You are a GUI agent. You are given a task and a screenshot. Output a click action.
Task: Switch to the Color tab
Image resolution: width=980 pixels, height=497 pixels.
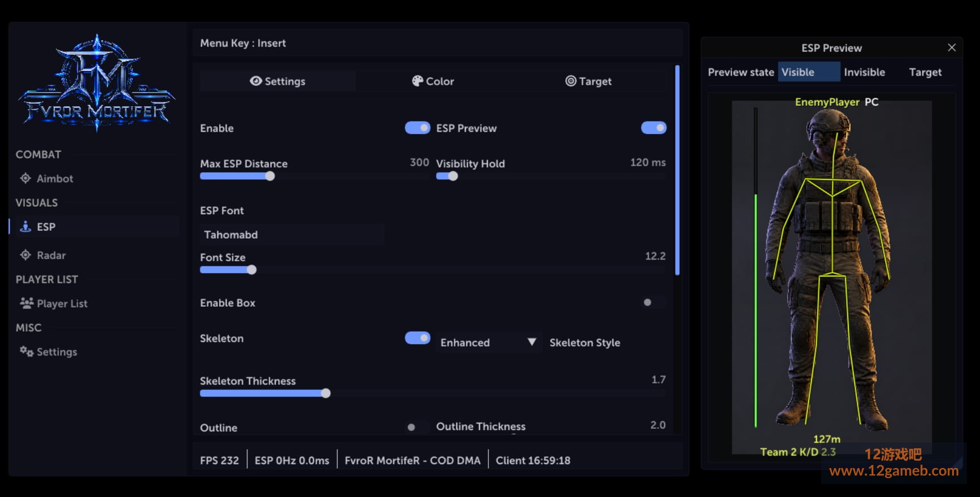tap(433, 81)
